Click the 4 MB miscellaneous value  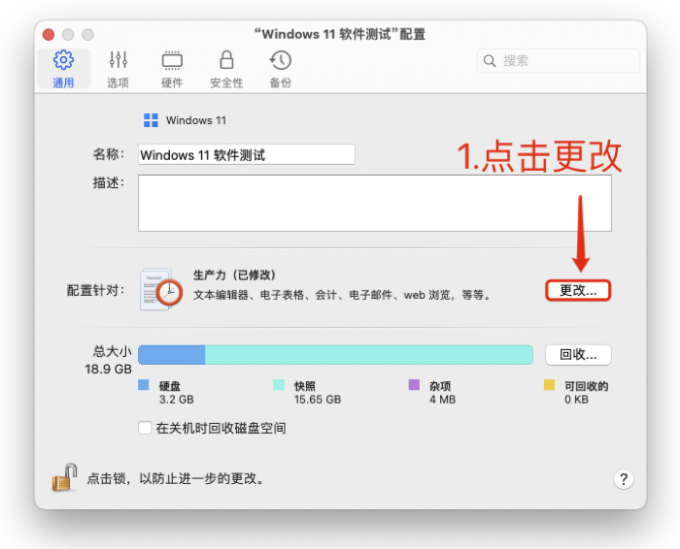pos(442,399)
